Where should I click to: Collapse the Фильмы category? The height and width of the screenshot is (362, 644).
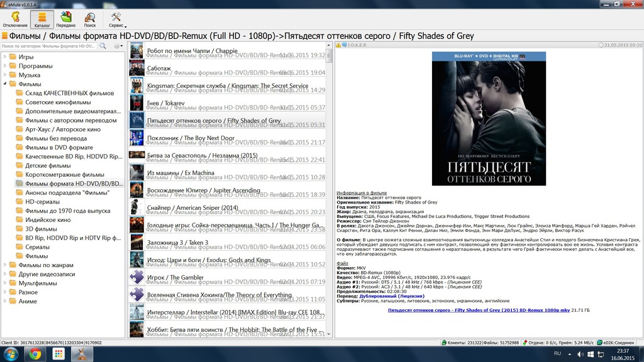[5, 84]
